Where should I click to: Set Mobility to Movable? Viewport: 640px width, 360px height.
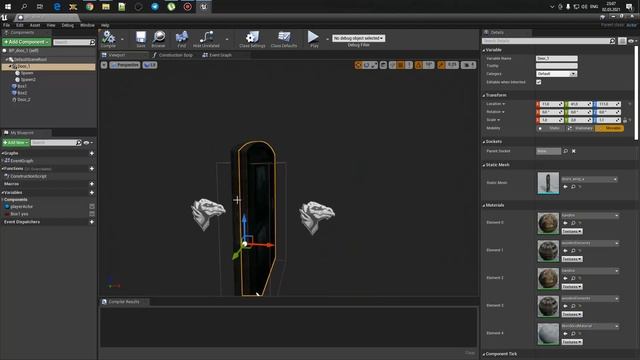[609, 128]
